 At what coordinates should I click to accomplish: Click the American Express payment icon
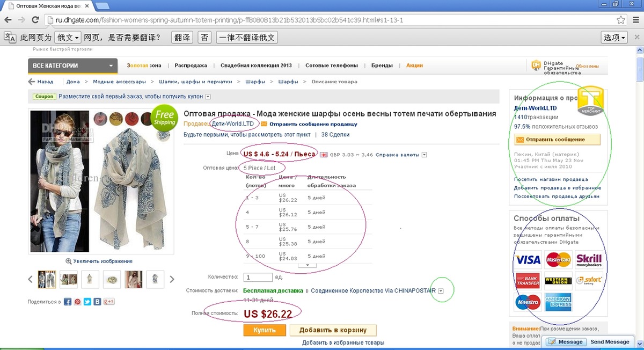[558, 302]
